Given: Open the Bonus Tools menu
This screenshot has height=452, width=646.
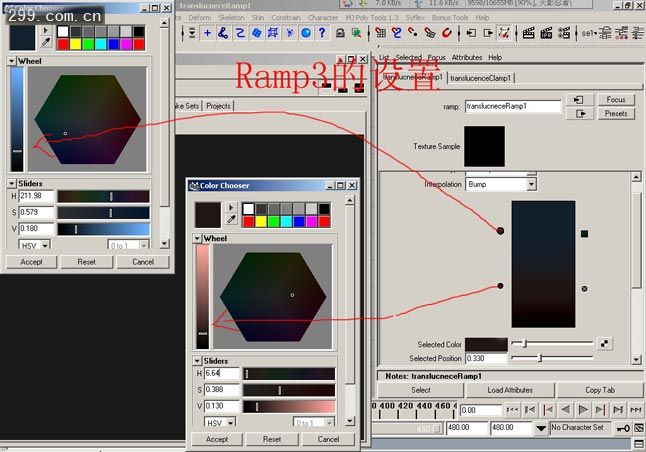Looking at the screenshot, I should click(450, 18).
